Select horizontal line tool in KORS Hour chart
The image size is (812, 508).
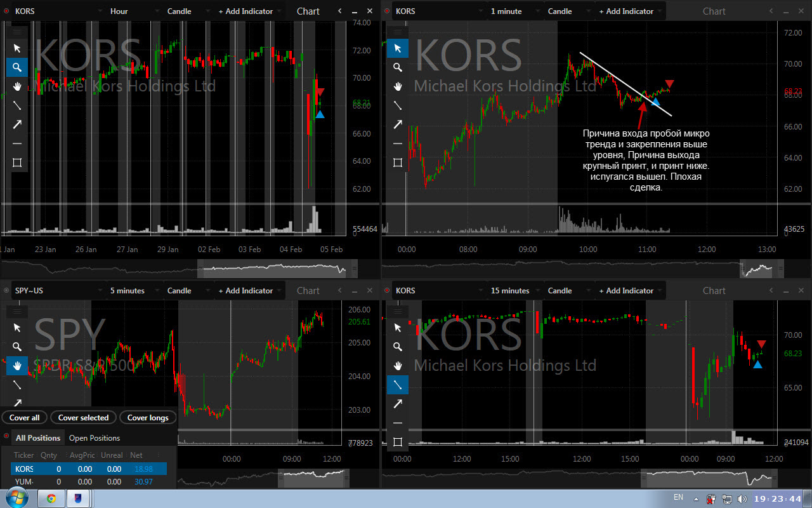tap(17, 144)
